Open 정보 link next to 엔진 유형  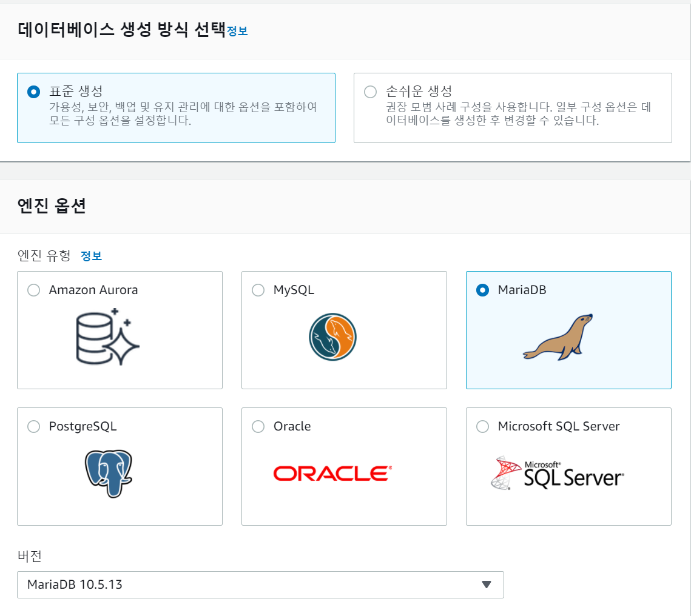coord(91,256)
